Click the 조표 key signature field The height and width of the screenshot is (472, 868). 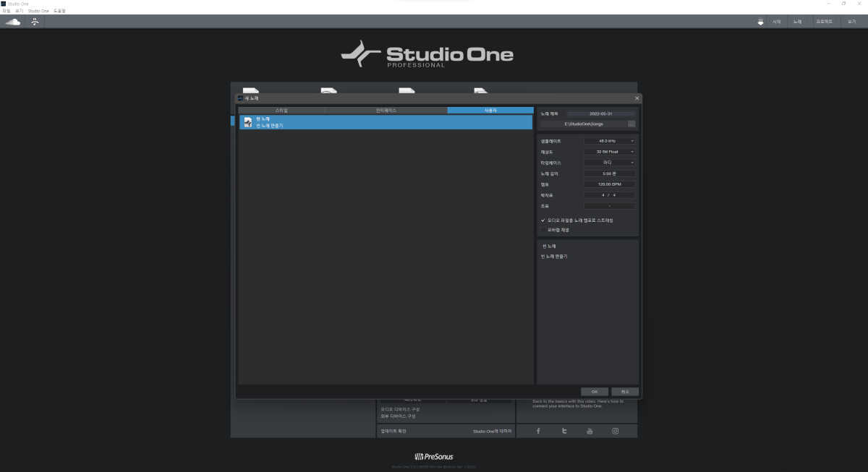pos(609,206)
